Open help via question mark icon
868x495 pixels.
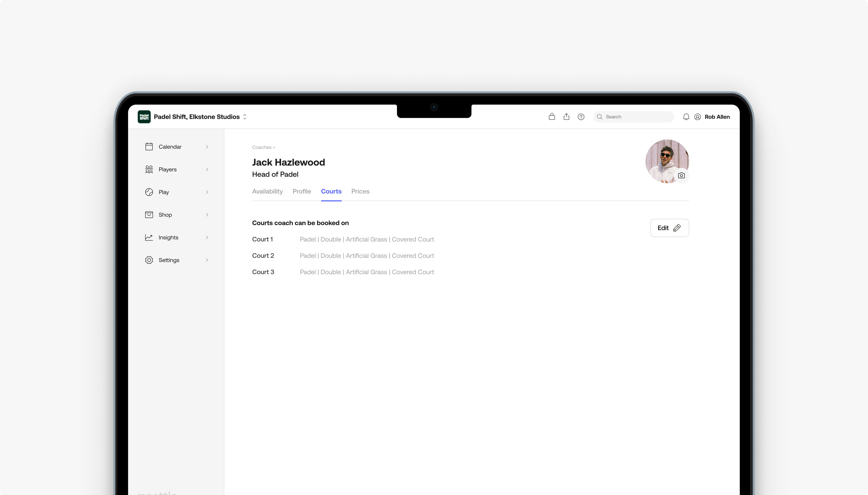click(x=581, y=117)
